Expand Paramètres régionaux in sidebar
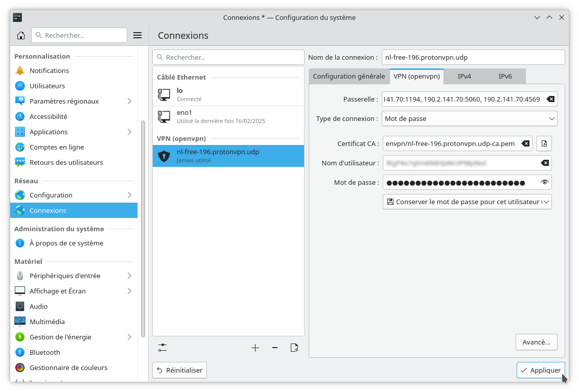Screen dimensions: 579x392 click(129, 101)
